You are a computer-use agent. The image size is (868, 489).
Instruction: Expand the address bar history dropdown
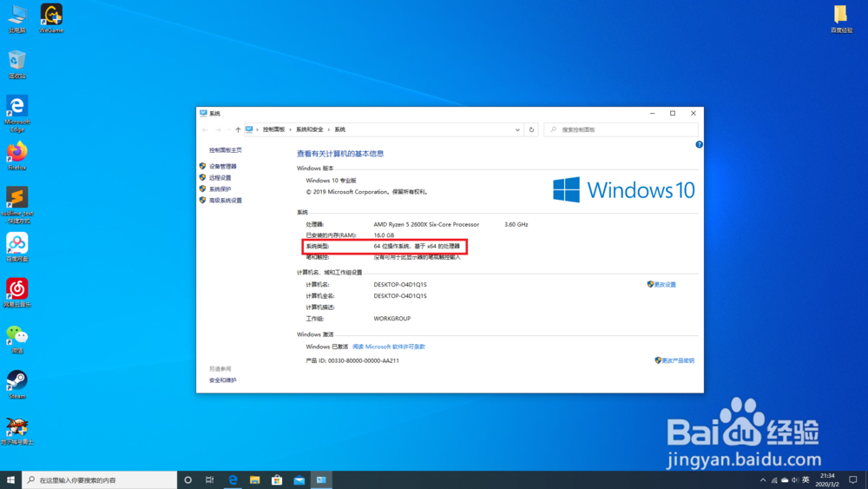(x=517, y=129)
